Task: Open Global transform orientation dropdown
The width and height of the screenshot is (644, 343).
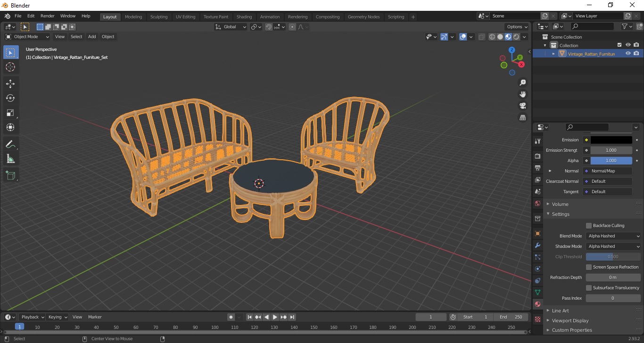Action: pyautogui.click(x=231, y=27)
